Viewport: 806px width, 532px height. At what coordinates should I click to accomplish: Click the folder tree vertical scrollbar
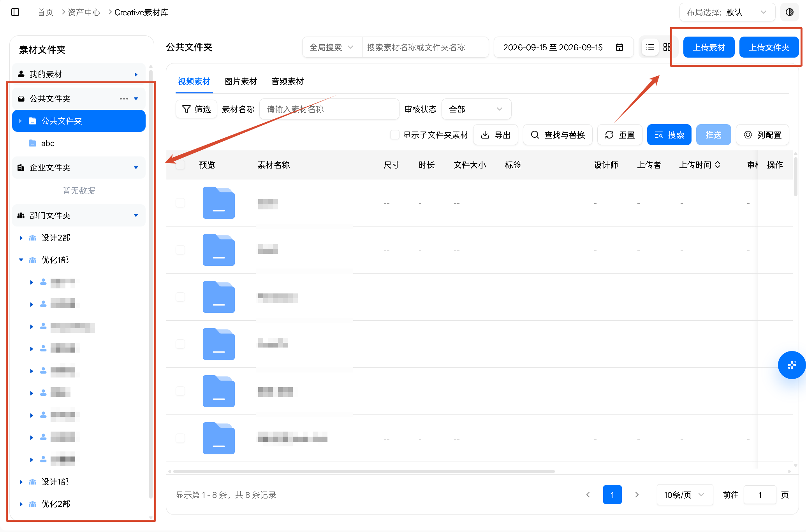point(151,284)
